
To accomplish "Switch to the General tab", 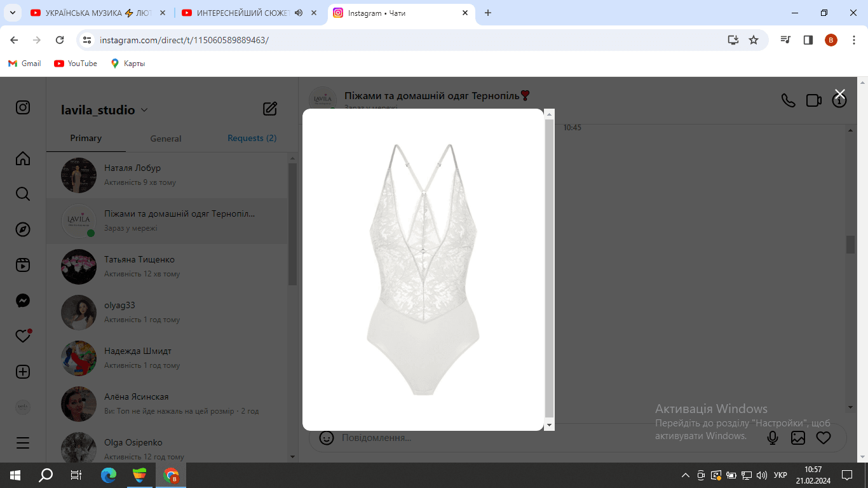I will 166,139.
